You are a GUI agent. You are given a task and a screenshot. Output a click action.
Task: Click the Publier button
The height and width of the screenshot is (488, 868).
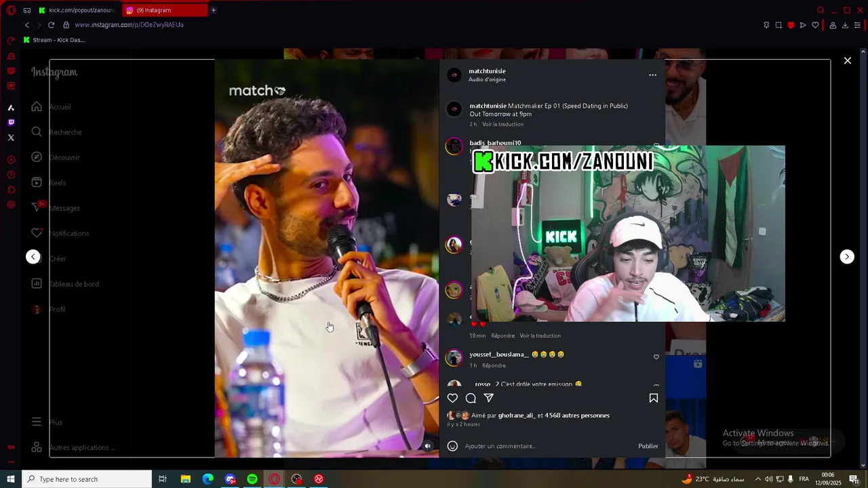click(x=648, y=446)
